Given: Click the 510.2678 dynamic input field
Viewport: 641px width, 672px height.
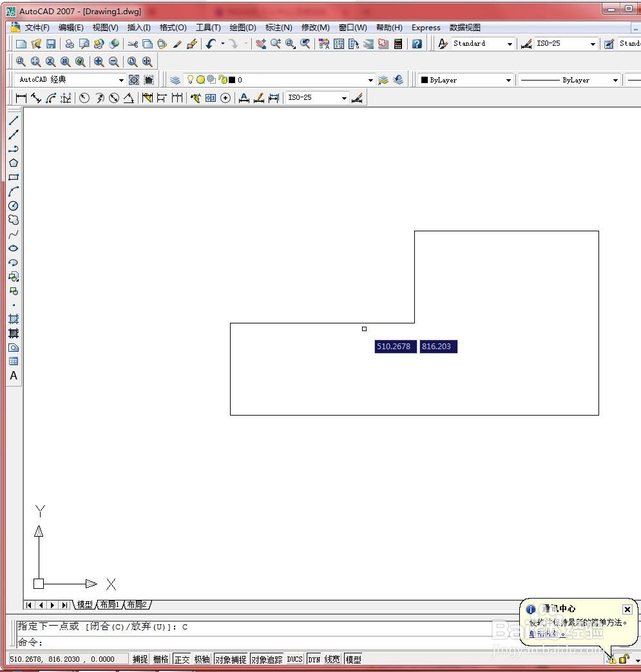Looking at the screenshot, I should [x=395, y=346].
